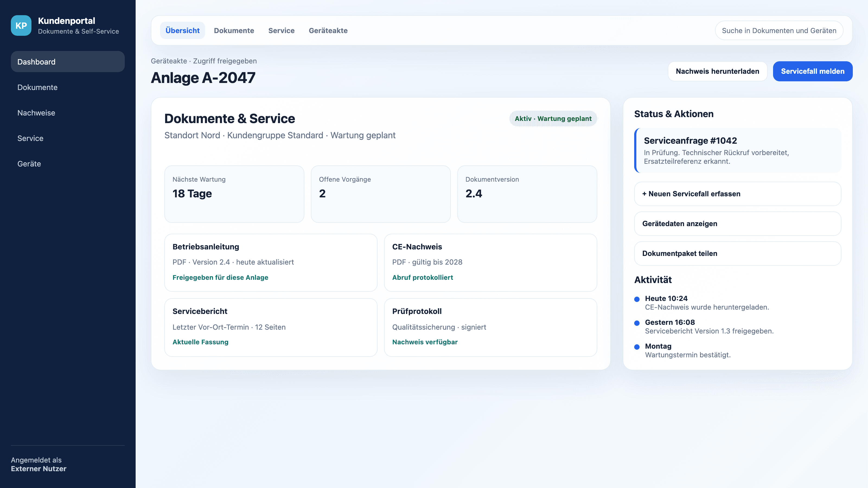Click the blue dot beside Montag
The height and width of the screenshot is (488, 868).
coord(637,347)
